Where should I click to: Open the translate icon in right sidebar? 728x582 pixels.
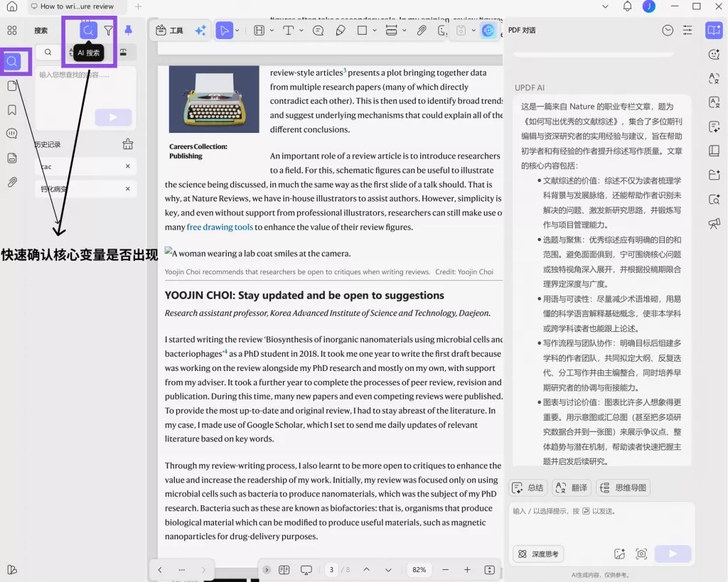click(x=714, y=78)
